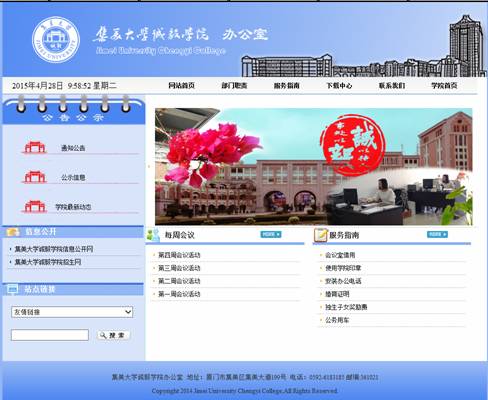Click the date and time text
488x400 pixels.
64,86
